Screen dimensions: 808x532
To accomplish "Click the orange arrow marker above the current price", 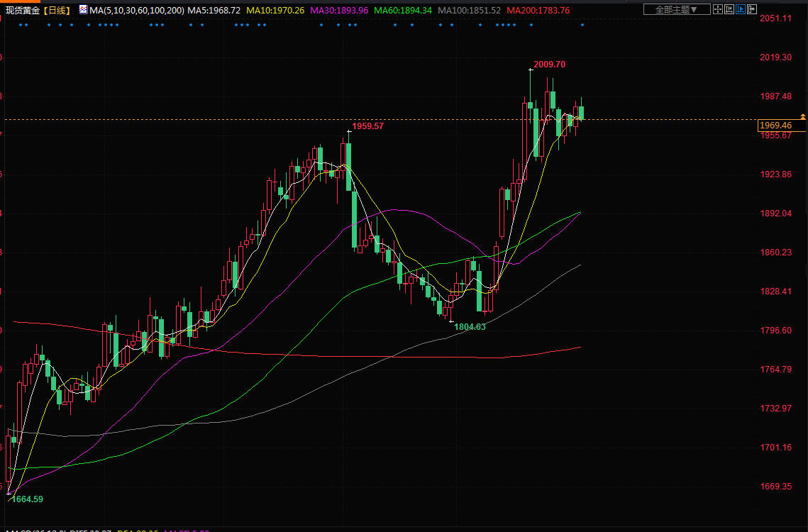I will 802,115.
